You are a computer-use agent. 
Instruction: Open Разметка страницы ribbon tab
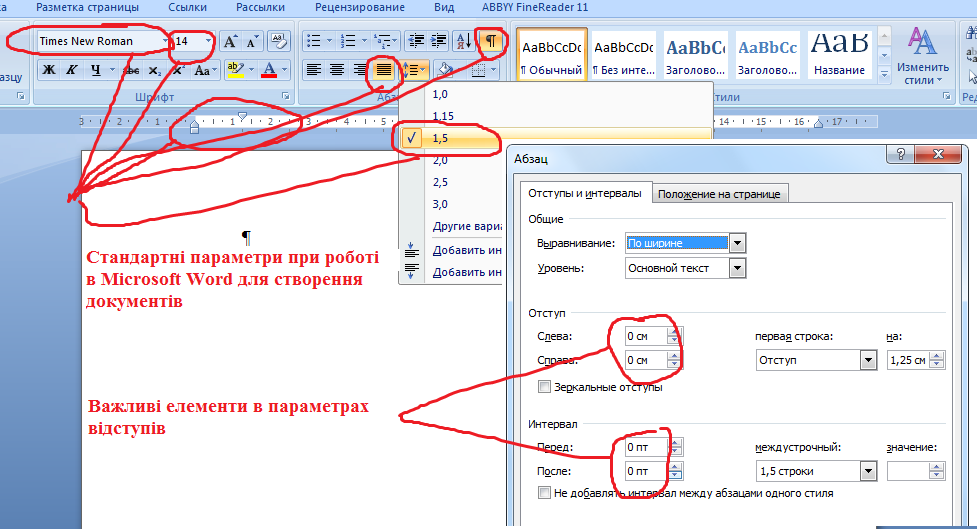[87, 7]
